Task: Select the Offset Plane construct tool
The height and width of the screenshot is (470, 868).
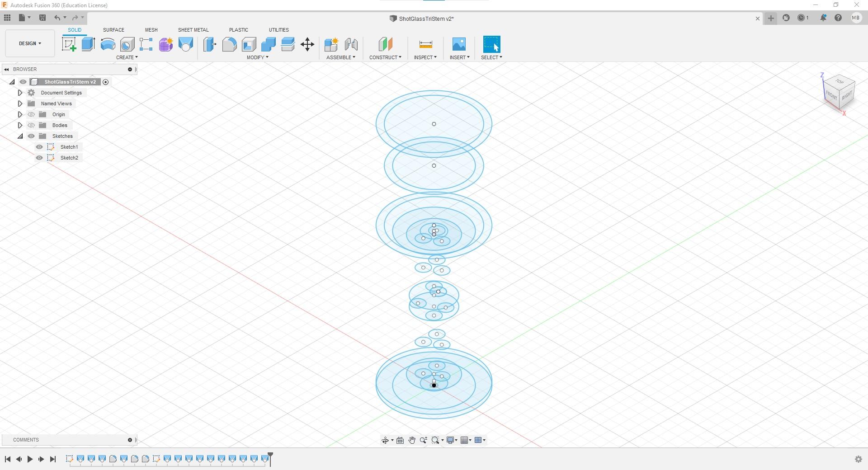Action: [x=385, y=44]
